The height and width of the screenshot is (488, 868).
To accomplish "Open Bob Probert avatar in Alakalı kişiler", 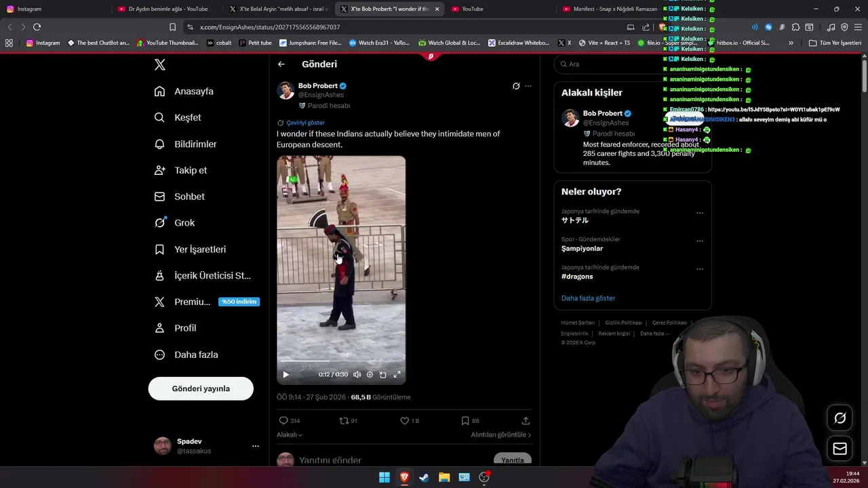I will [570, 118].
